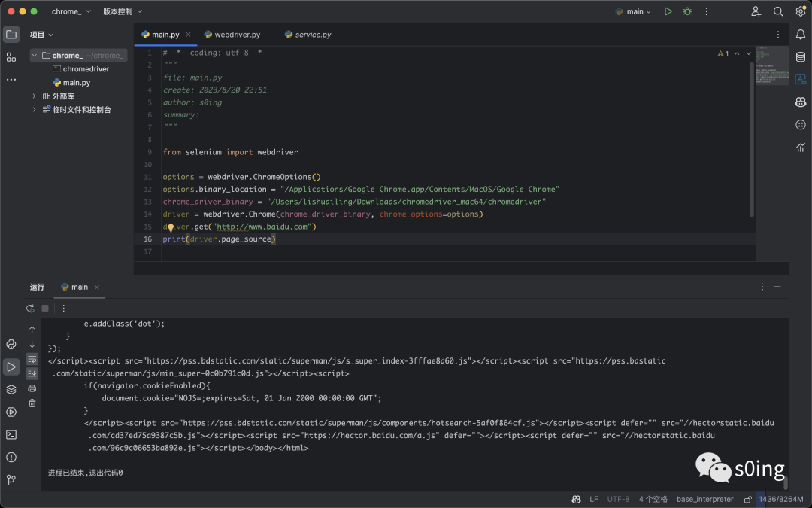This screenshot has height=508, width=812.
Task: Switch to webdriver.py tab
Action: pos(232,35)
